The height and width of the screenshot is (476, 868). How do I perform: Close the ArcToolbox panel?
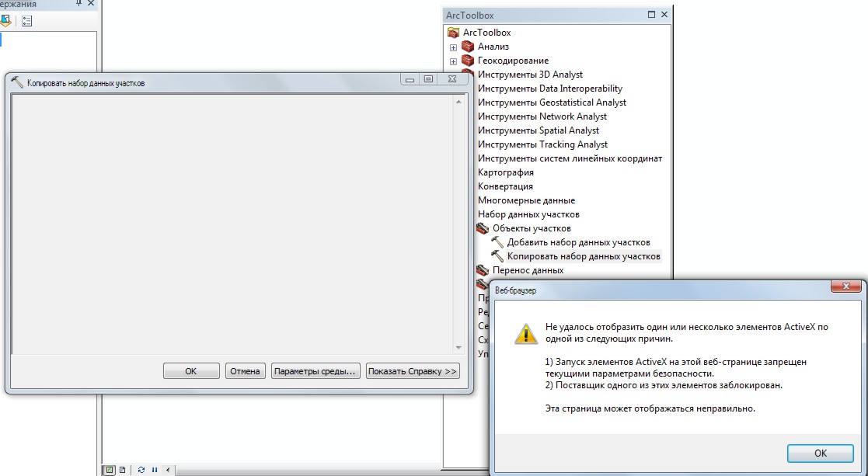point(664,15)
